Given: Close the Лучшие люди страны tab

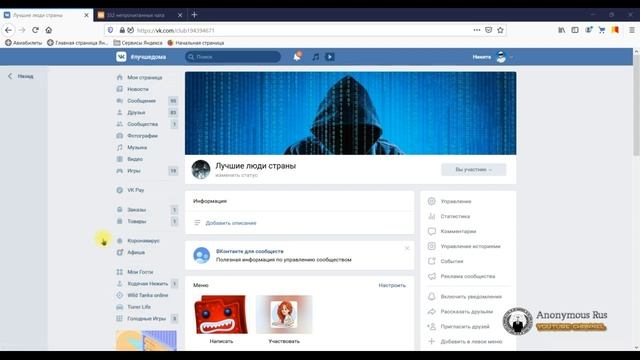Looking at the screenshot, I should pos(86,15).
